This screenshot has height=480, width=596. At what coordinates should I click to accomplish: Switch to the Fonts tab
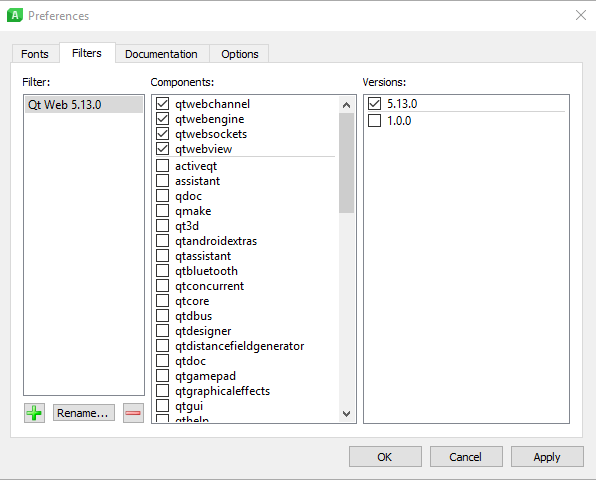tap(35, 54)
